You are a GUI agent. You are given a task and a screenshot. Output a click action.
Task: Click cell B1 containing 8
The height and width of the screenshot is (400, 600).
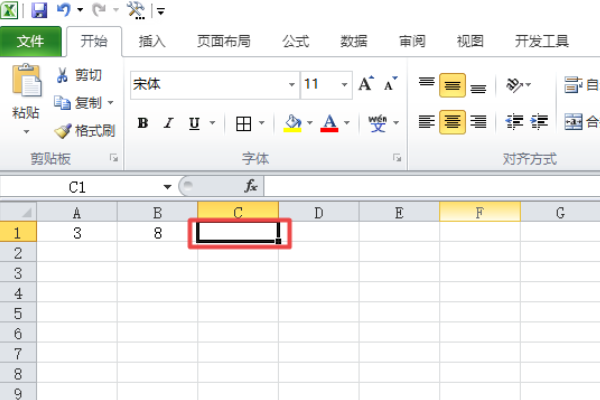click(157, 232)
